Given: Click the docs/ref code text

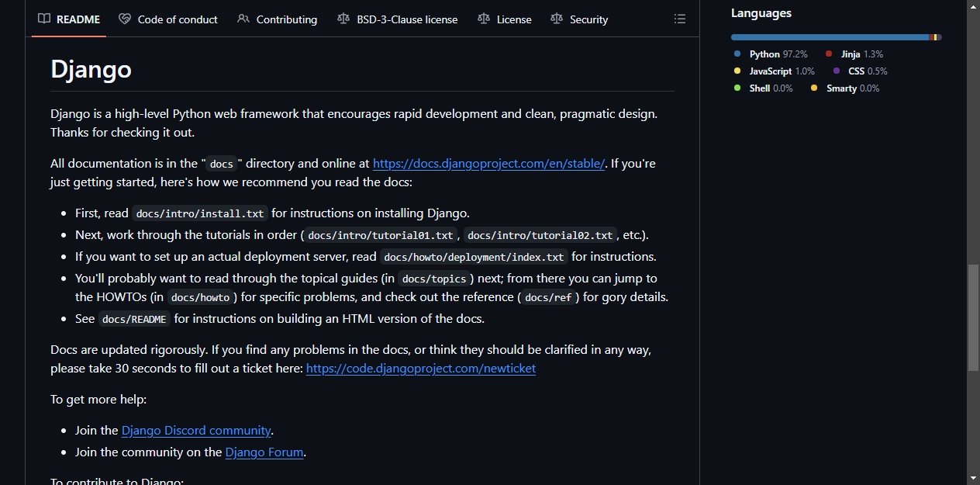Looking at the screenshot, I should click(548, 297).
